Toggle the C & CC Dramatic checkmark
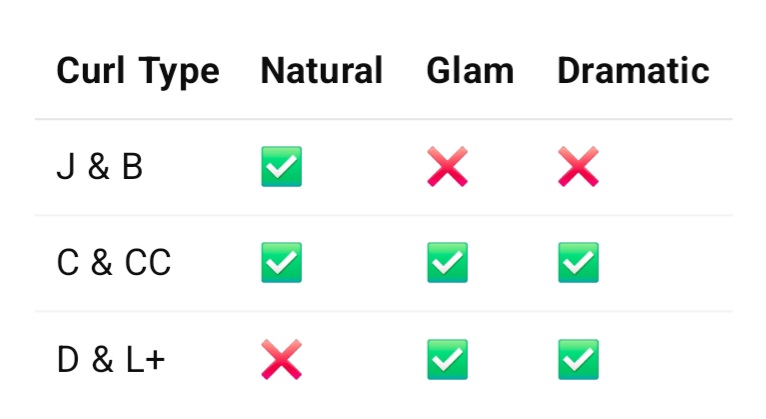 tap(578, 263)
